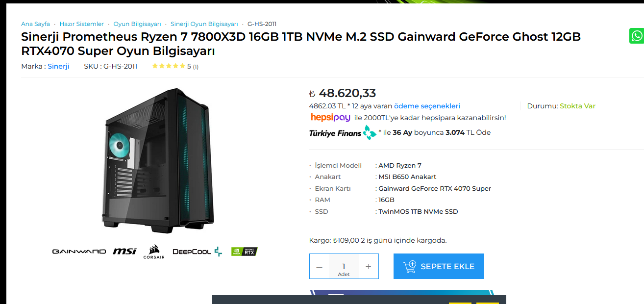
Task: Open Oyun Bilgisayarı breadcrumb
Action: [137, 24]
